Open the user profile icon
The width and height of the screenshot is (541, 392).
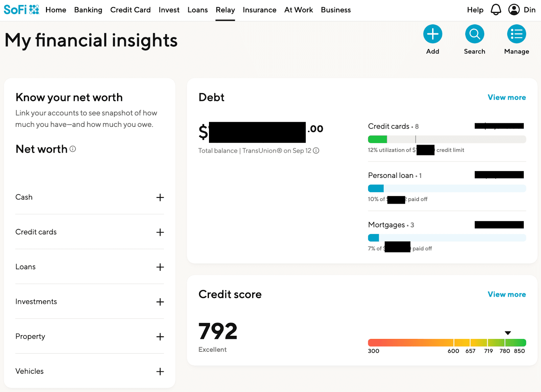514,10
